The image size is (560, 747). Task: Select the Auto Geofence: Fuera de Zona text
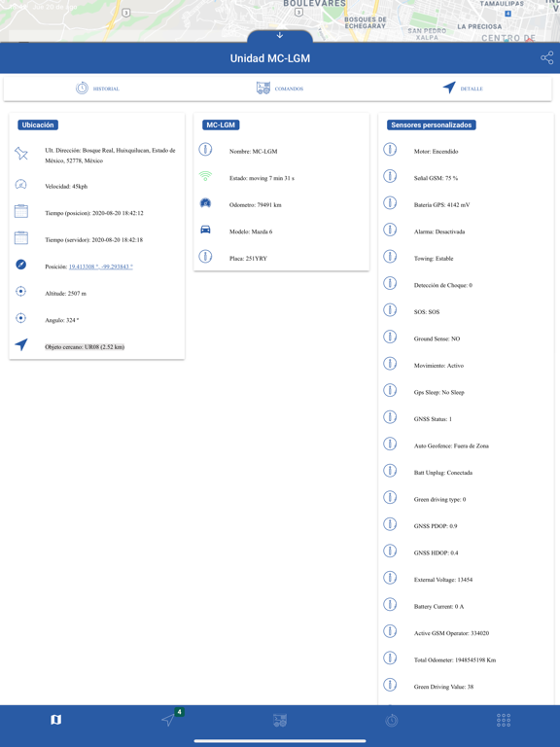point(451,445)
